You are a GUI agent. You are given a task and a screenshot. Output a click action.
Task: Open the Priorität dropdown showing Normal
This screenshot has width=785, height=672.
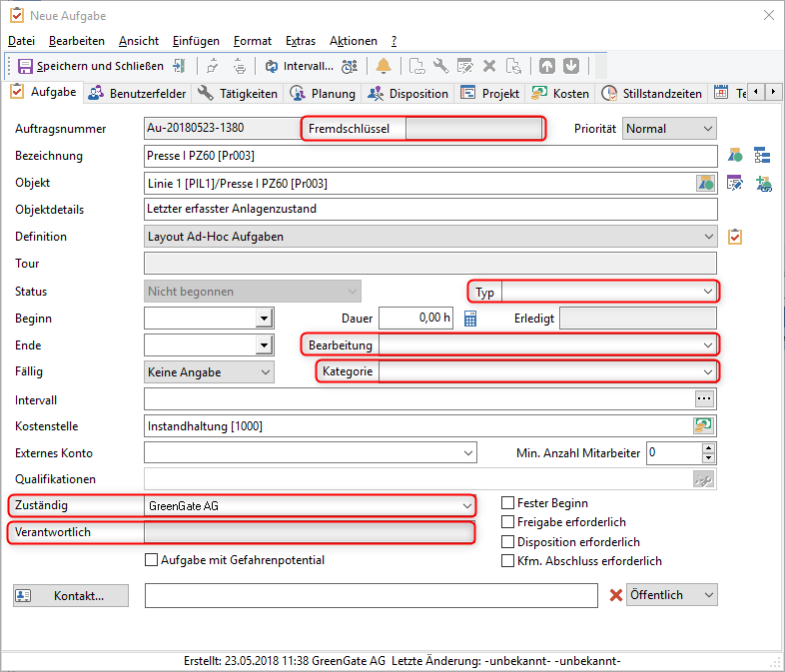(x=669, y=129)
